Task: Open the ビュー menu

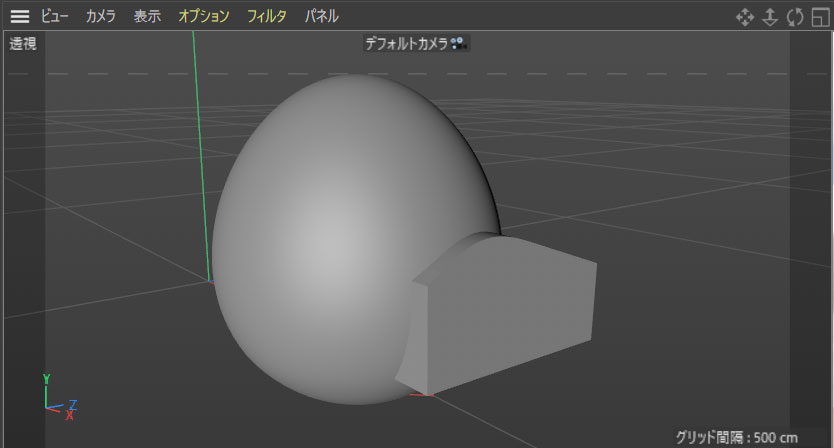Action: [x=54, y=16]
